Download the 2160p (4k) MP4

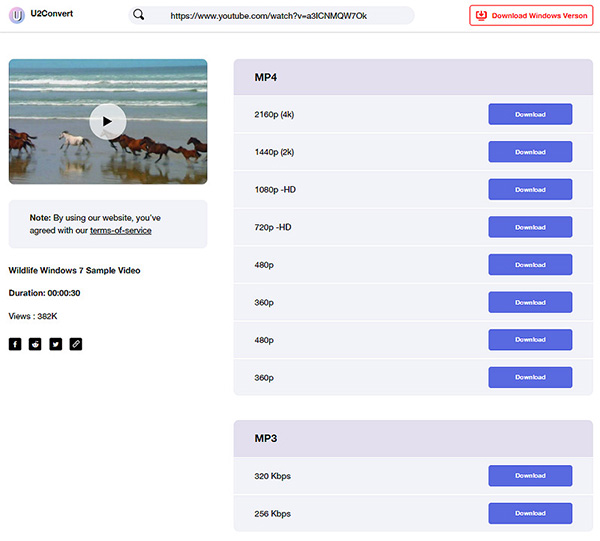coord(530,114)
